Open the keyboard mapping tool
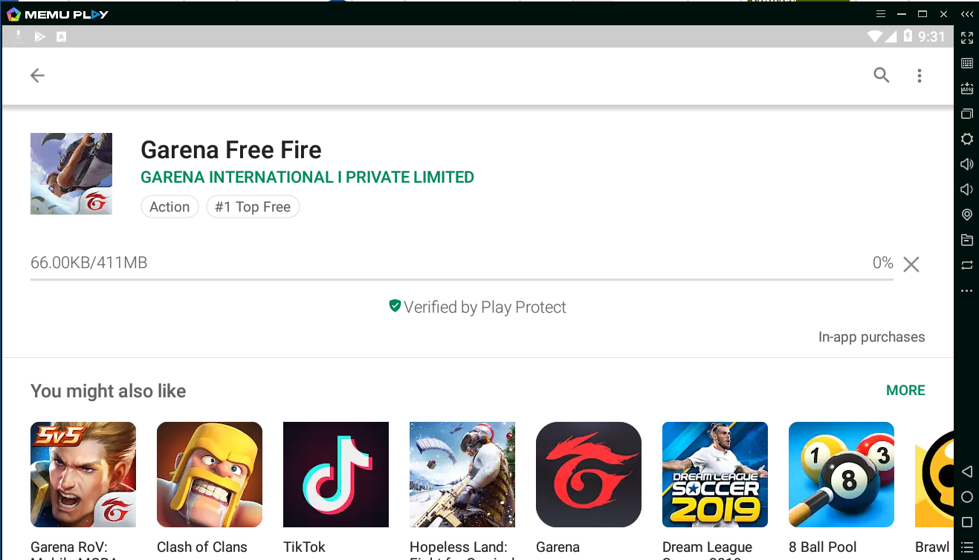Viewport: 979px width, 560px height. [x=967, y=63]
